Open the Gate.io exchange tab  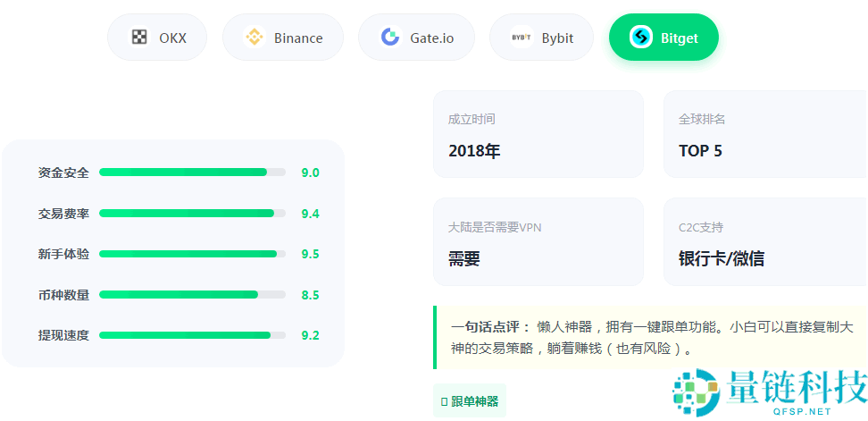tap(416, 38)
